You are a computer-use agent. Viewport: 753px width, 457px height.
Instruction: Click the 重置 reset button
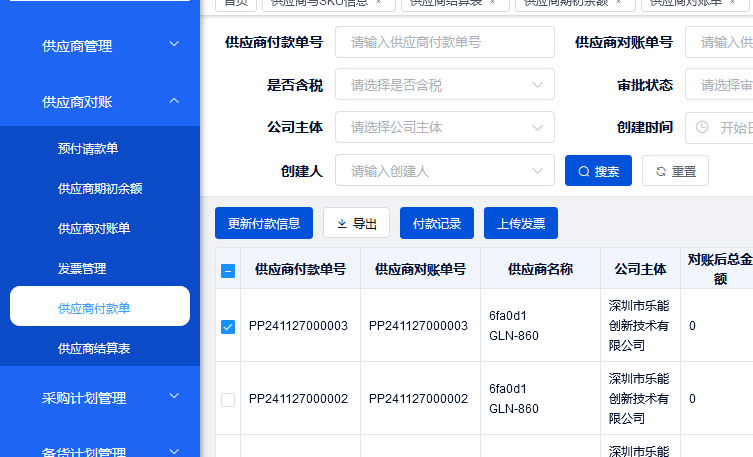click(675, 171)
